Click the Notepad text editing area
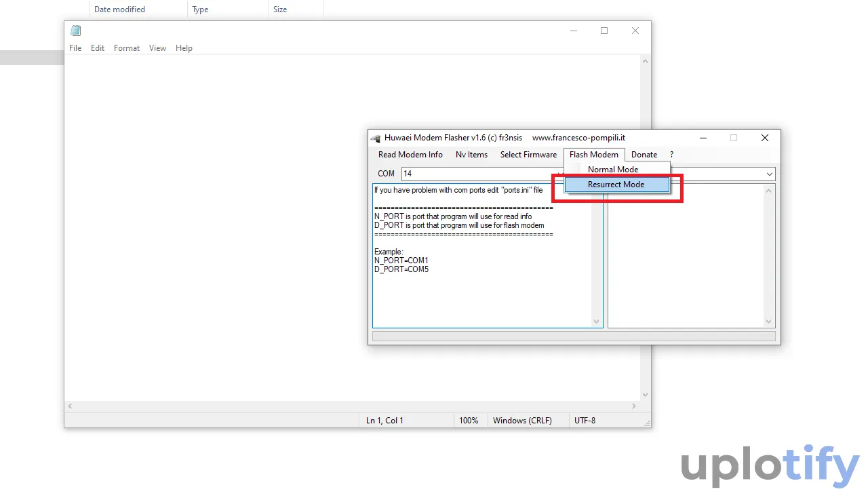Viewport: 868px width, 498px height. [x=352, y=228]
